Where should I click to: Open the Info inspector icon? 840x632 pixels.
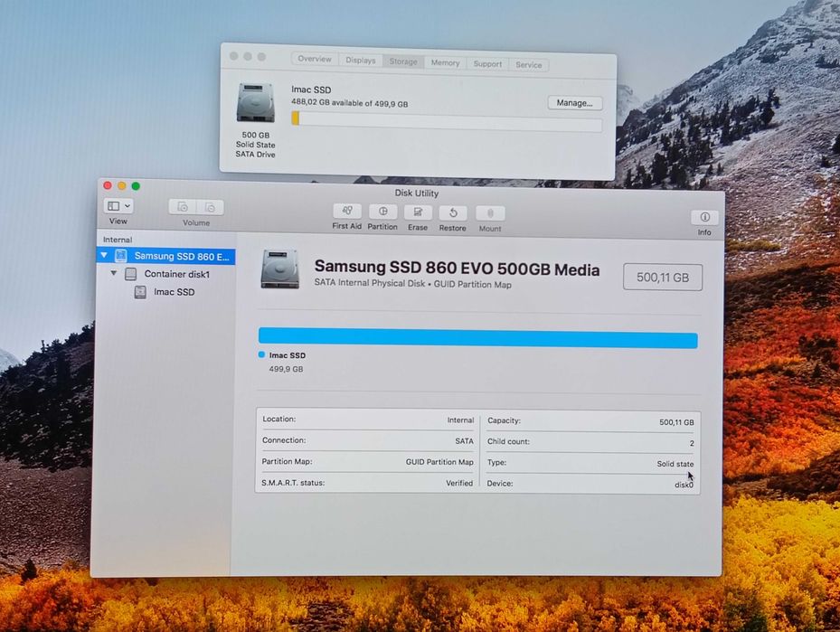pos(704,217)
